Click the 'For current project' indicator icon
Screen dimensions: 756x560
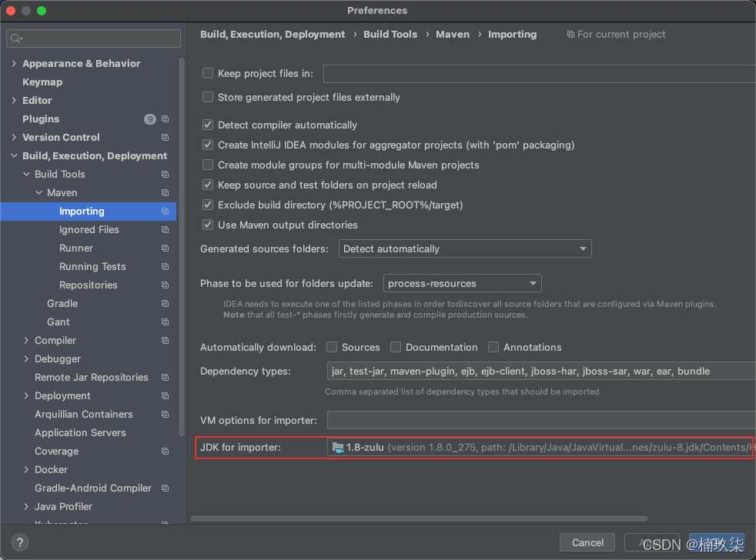(x=570, y=34)
